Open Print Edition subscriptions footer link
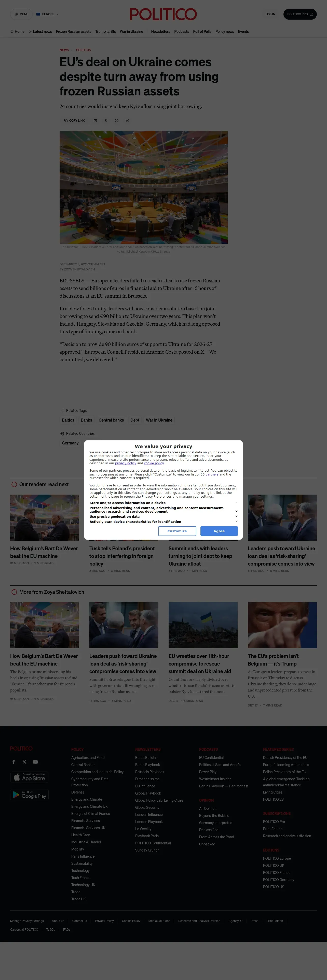327x980 pixels. click(272, 829)
